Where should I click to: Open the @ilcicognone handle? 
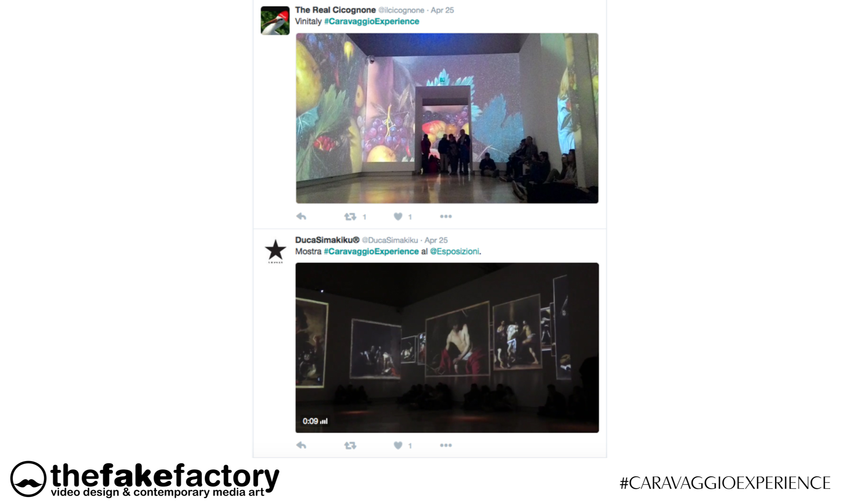click(401, 10)
